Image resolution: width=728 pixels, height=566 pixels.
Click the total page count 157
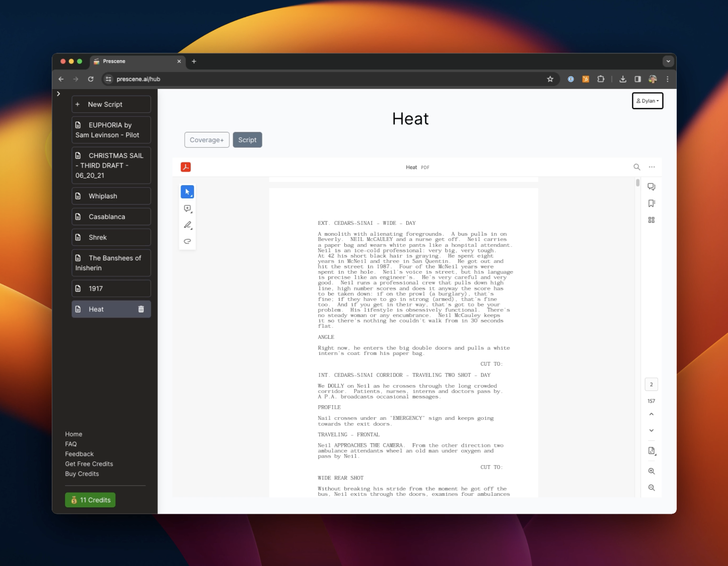651,401
